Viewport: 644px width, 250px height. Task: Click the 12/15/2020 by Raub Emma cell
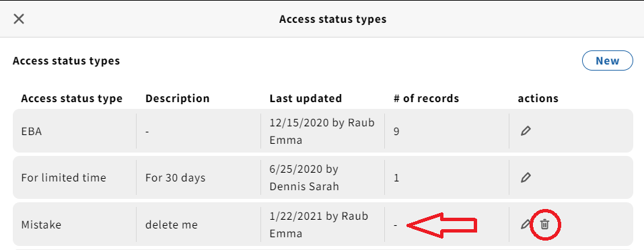tap(322, 131)
